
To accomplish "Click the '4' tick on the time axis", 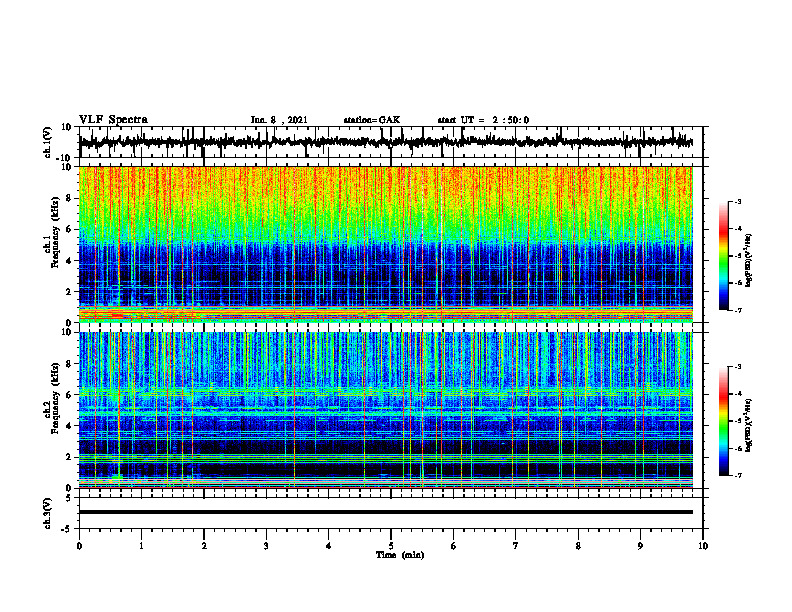I will (329, 546).
